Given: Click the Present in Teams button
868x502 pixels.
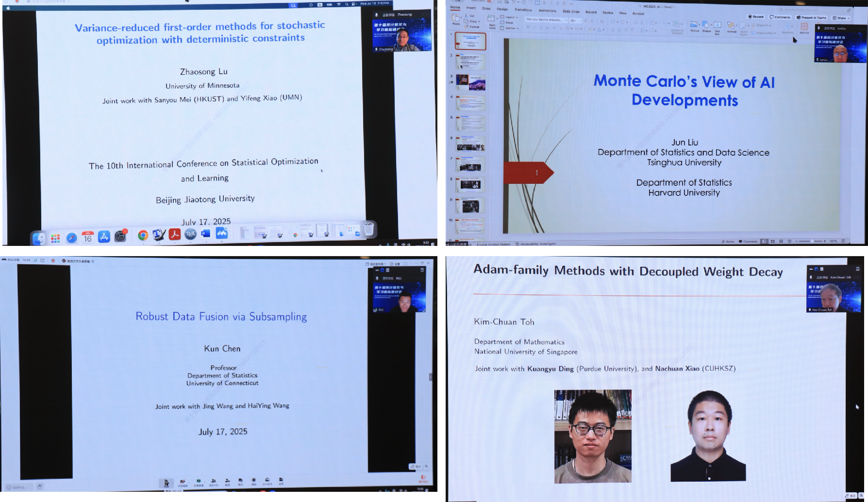Looking at the screenshot, I should 812,17.
